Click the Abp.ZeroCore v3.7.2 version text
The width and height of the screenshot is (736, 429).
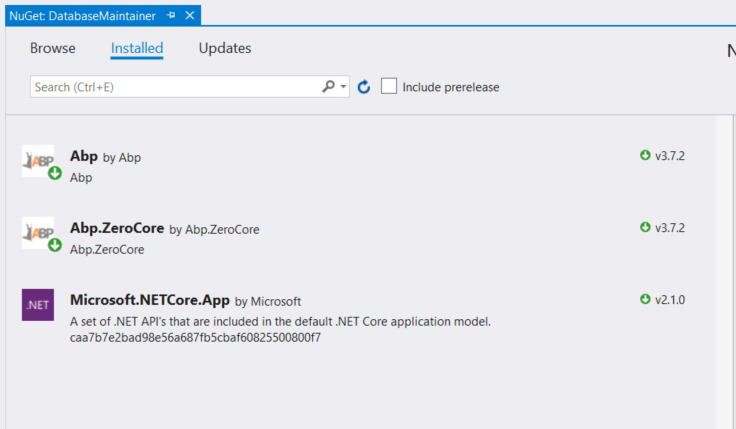coord(670,228)
